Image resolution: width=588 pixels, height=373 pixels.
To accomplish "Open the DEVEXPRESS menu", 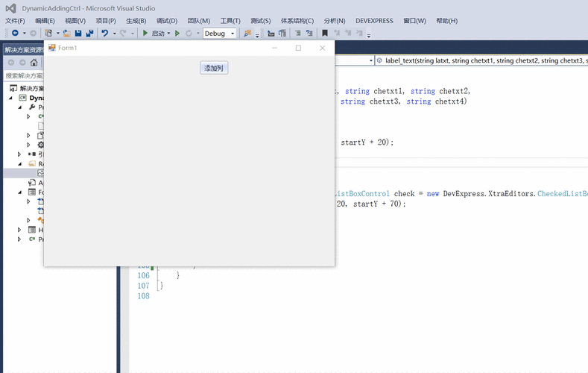I will (374, 21).
